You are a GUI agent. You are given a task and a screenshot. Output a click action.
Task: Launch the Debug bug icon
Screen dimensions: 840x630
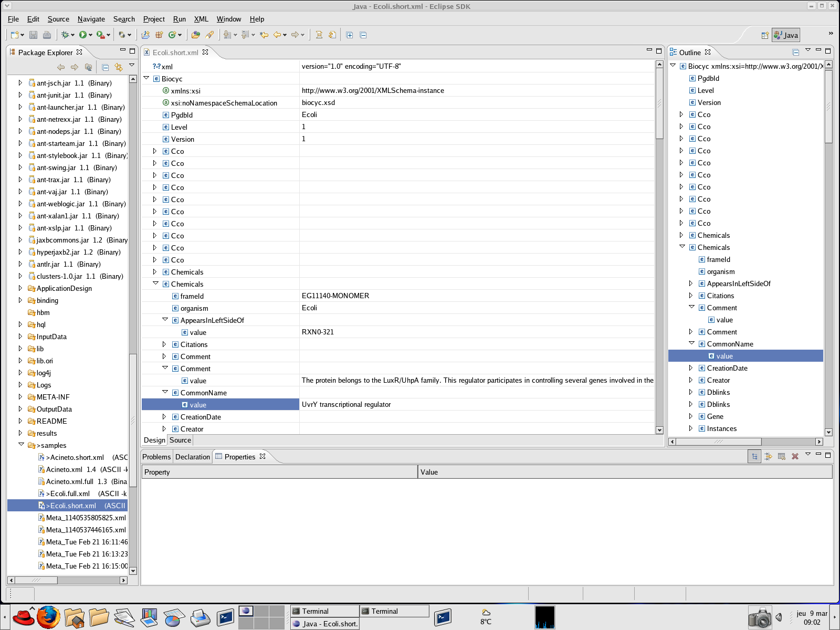(x=65, y=35)
